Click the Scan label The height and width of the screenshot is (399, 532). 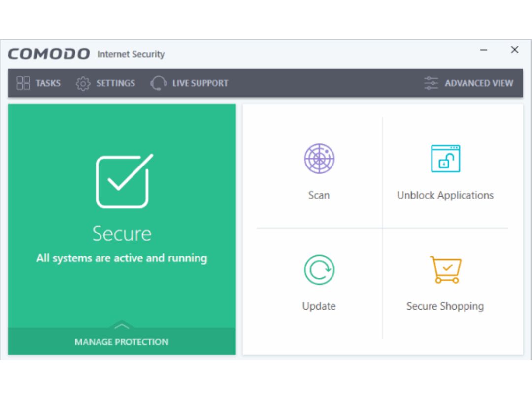(319, 195)
